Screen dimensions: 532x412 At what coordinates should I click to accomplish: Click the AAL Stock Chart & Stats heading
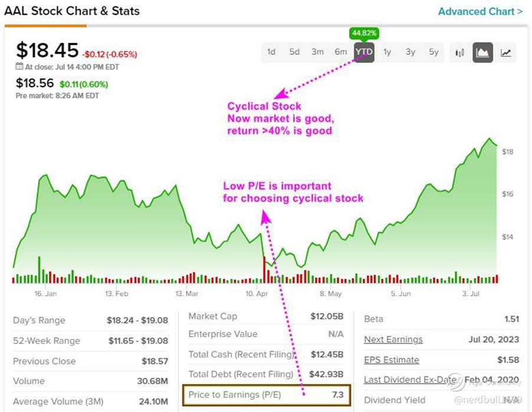pyautogui.click(x=72, y=11)
